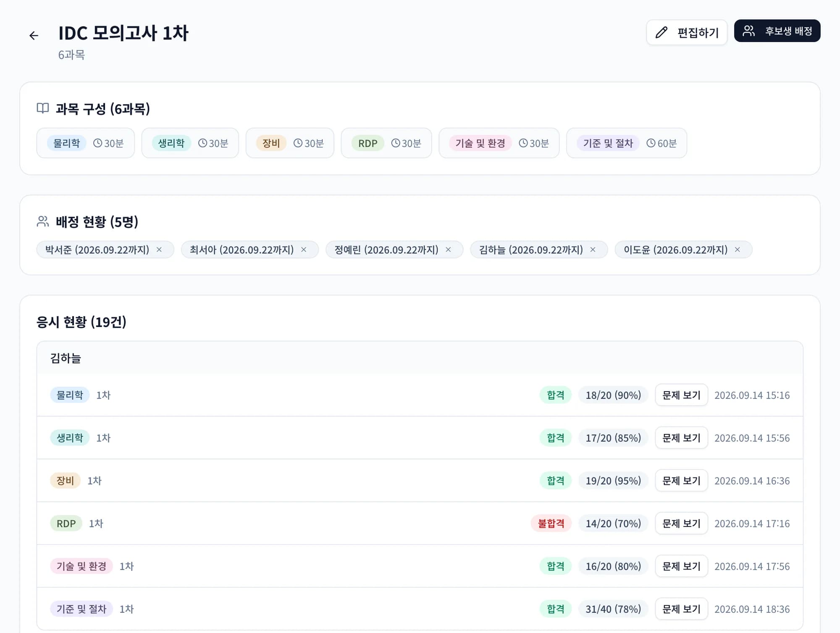
Task: Open 문제 보기 for 장비 result
Action: [x=681, y=481]
